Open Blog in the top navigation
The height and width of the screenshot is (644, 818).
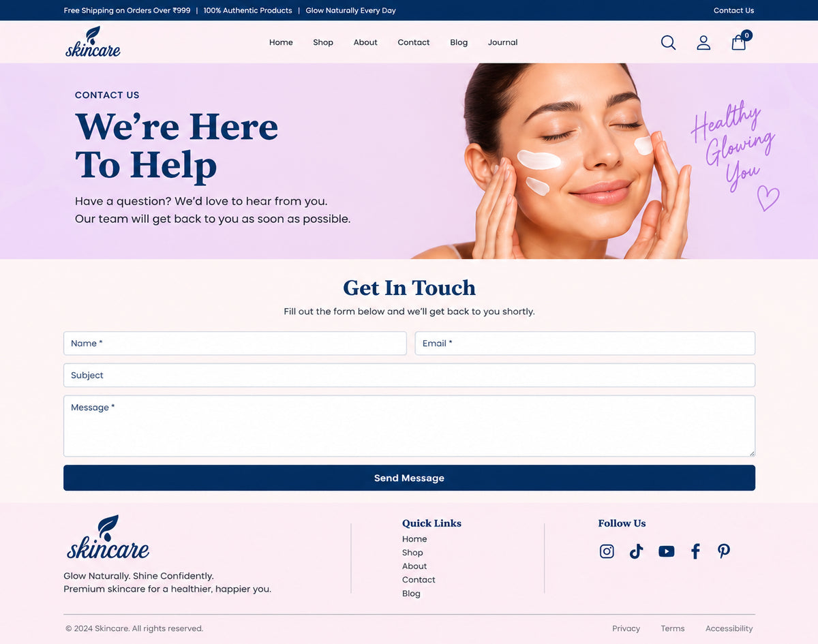[459, 42]
